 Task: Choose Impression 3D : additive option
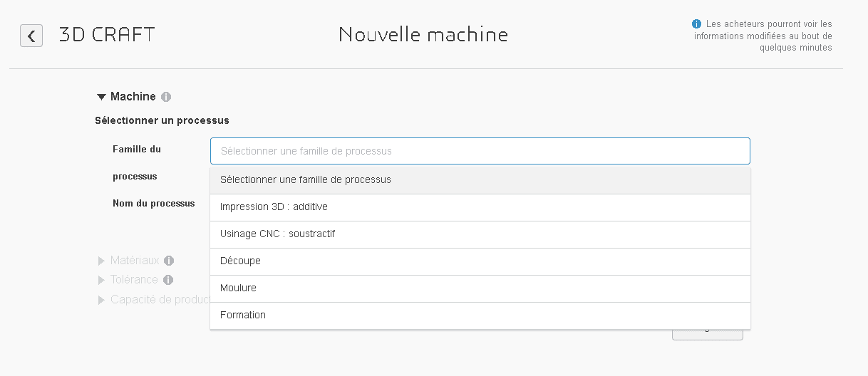click(480, 207)
